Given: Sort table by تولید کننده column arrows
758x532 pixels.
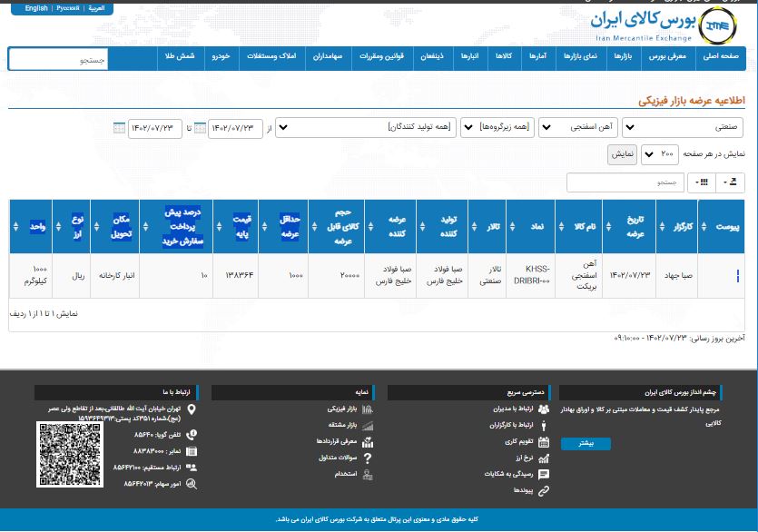Looking at the screenshot, I should pos(422,226).
